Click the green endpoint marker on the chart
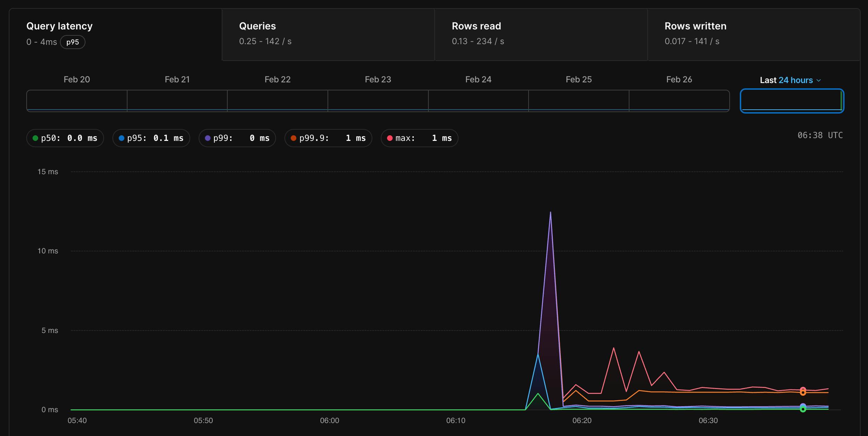Viewport: 868px width, 436px height. click(x=803, y=408)
